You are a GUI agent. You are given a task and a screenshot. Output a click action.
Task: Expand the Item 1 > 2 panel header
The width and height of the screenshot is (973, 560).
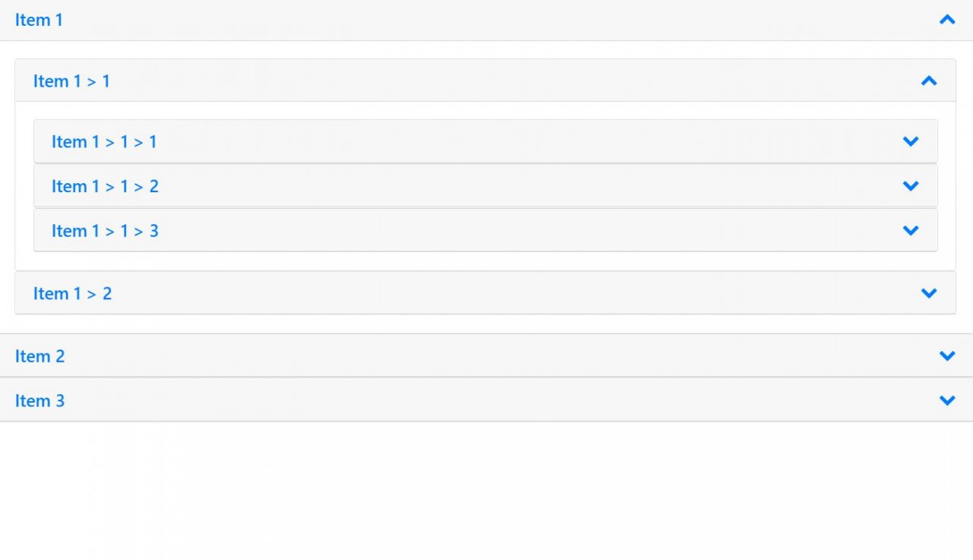[485, 293]
